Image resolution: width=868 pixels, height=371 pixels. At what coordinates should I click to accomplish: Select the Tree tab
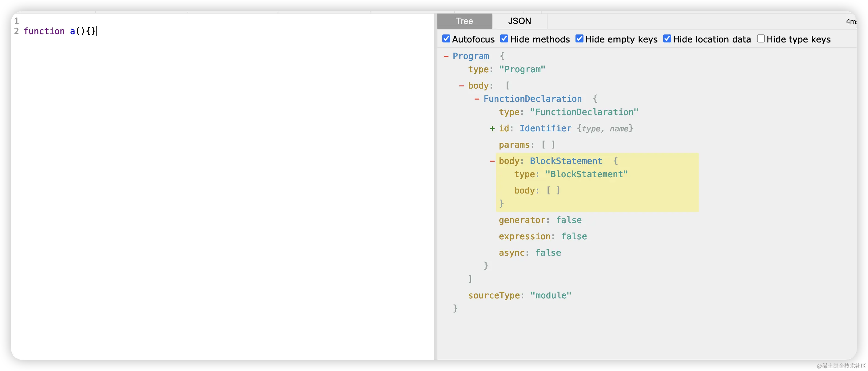[x=464, y=21]
